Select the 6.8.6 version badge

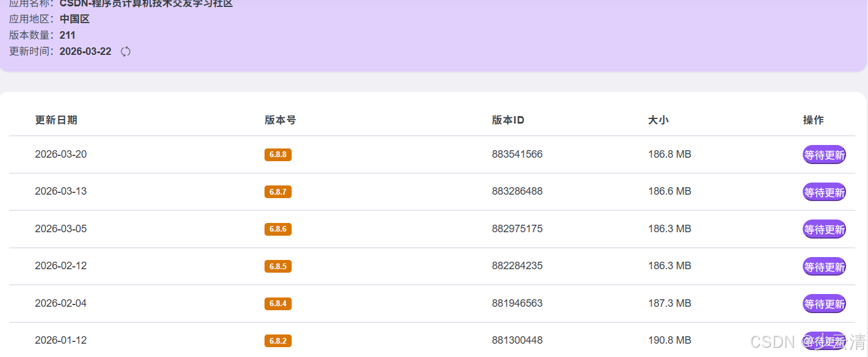pyautogui.click(x=278, y=229)
